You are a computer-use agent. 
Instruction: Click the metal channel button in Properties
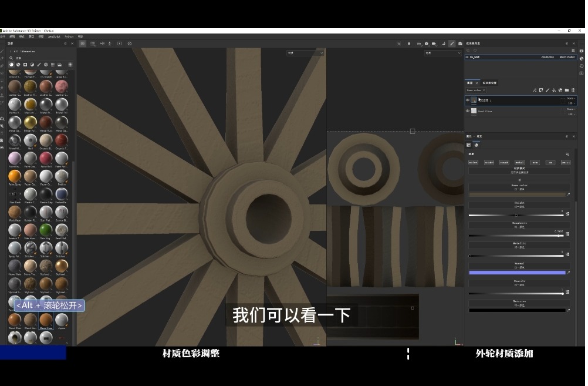(520, 162)
